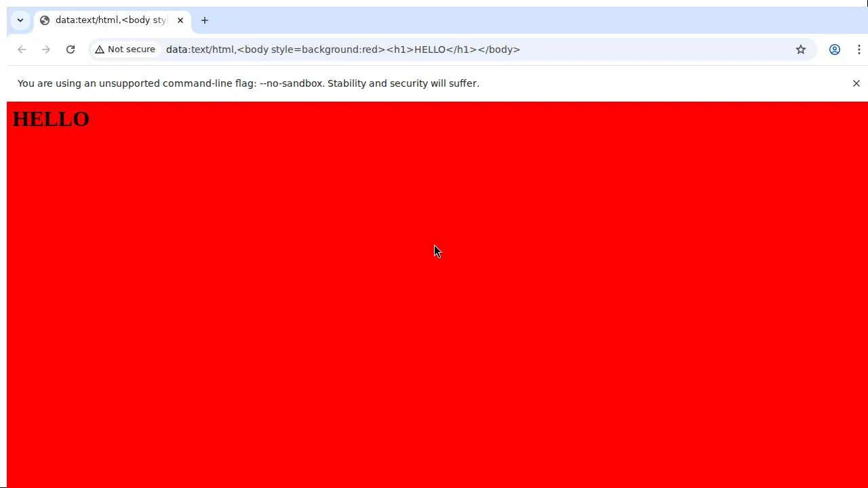Go forward with the forward arrow
The image size is (868, 488).
click(x=46, y=49)
